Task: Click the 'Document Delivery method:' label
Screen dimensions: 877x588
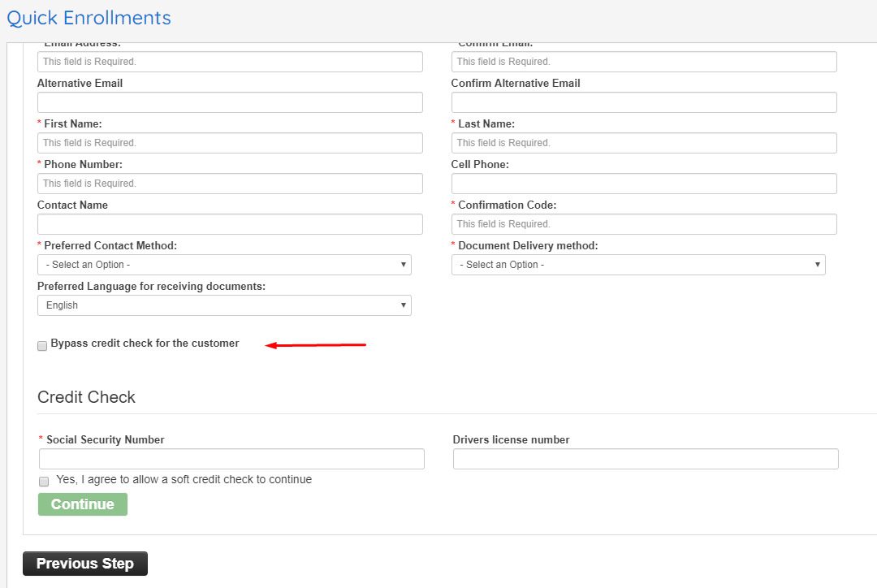Action: [x=528, y=245]
